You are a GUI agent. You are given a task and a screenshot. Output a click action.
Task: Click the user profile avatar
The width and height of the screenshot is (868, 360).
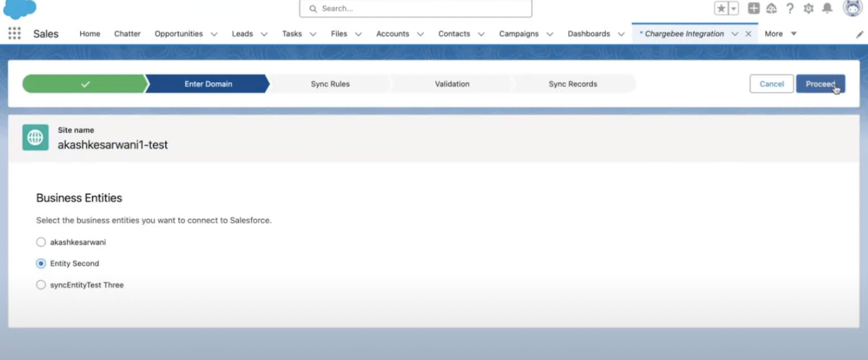point(852,8)
